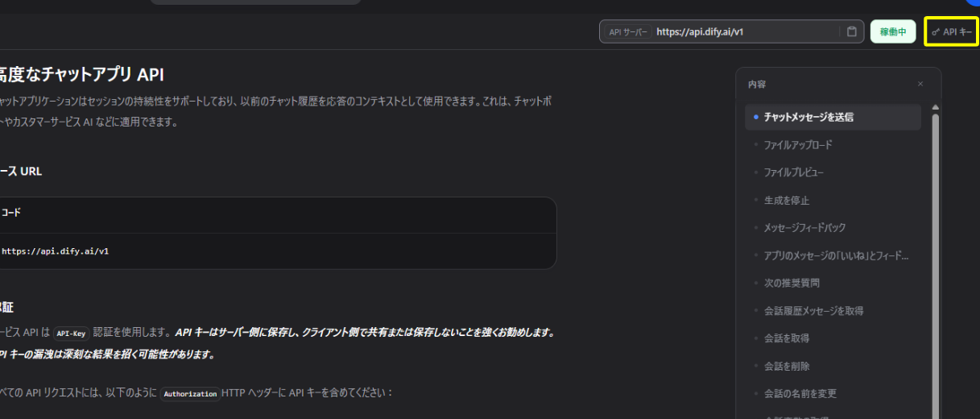Click the API-Key inline code tag
980x419 pixels.
pyautogui.click(x=72, y=333)
